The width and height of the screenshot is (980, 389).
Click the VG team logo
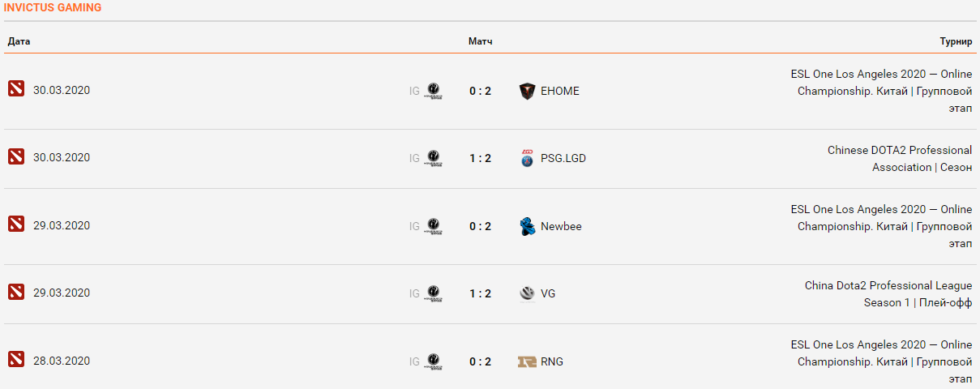click(x=528, y=293)
